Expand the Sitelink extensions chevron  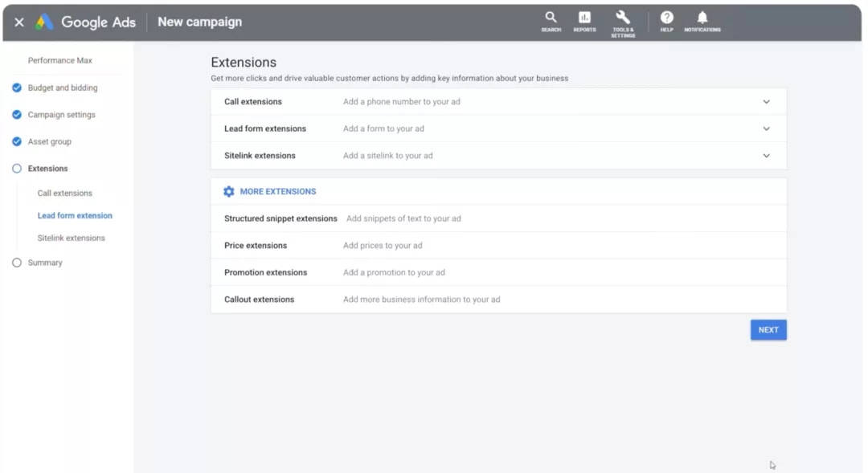point(766,156)
